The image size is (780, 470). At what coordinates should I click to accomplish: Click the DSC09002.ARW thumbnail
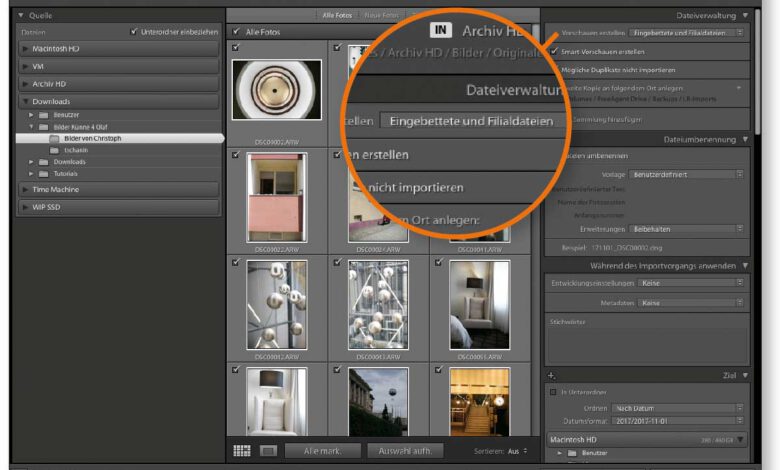coord(276,92)
